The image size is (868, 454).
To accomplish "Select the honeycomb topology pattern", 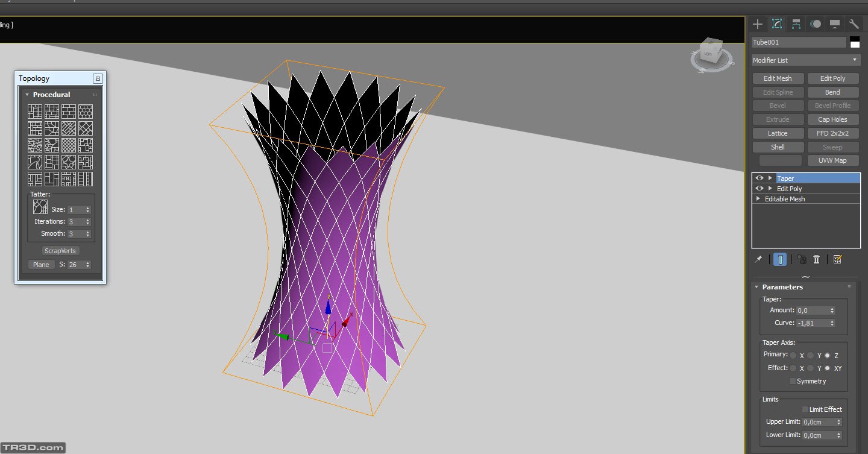I will (x=86, y=112).
